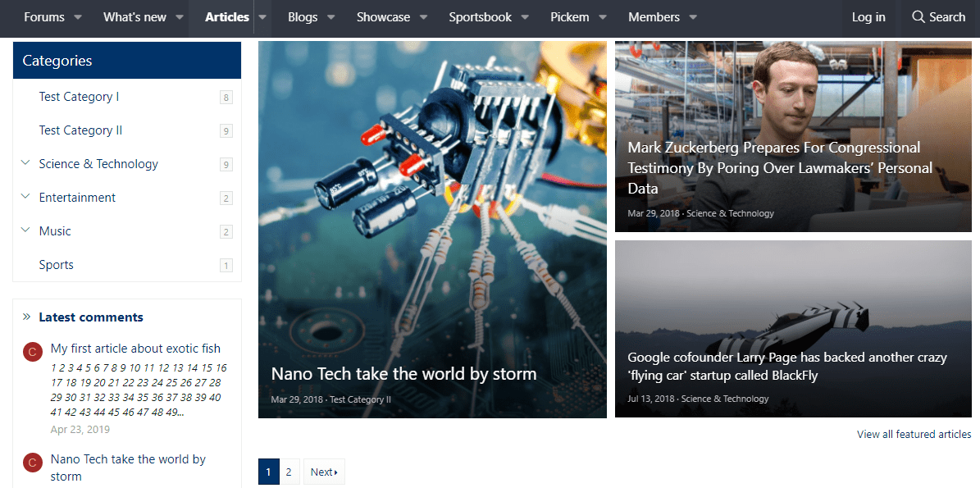Click the Next page button
Viewport: 980px width, 488px height.
point(324,472)
